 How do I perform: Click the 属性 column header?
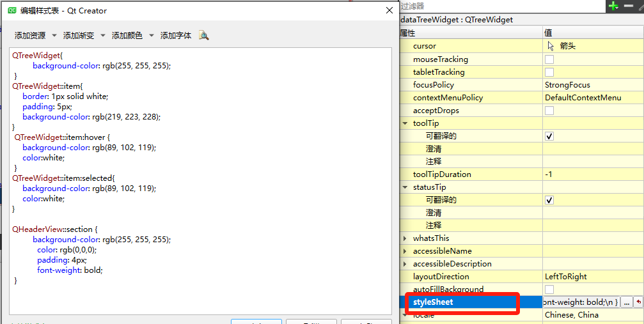471,33
